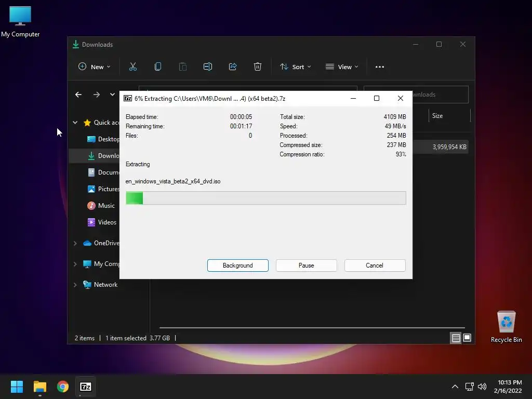Click the horizontal scrollbar in file list
The image size is (532, 399).
[312, 328]
